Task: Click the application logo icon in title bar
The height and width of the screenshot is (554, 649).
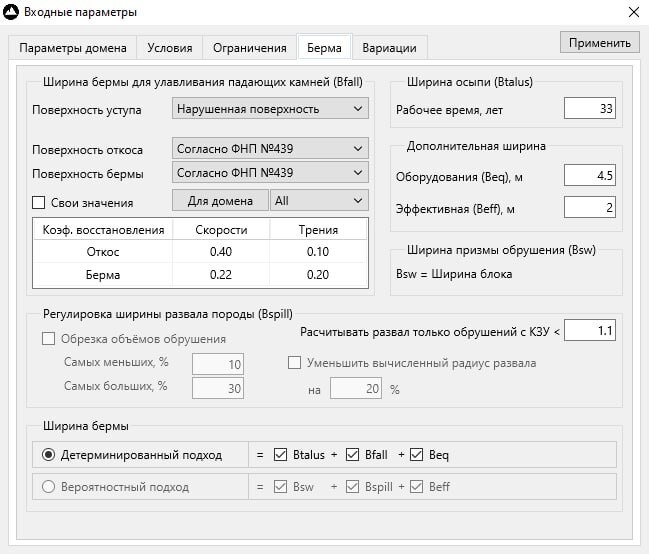Action: point(11,12)
